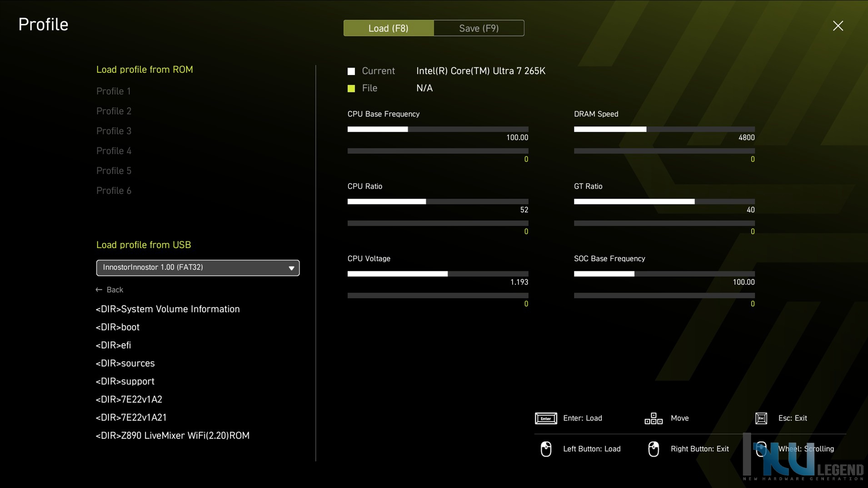
Task: Open the 7E22v1A21 directory
Action: click(131, 418)
